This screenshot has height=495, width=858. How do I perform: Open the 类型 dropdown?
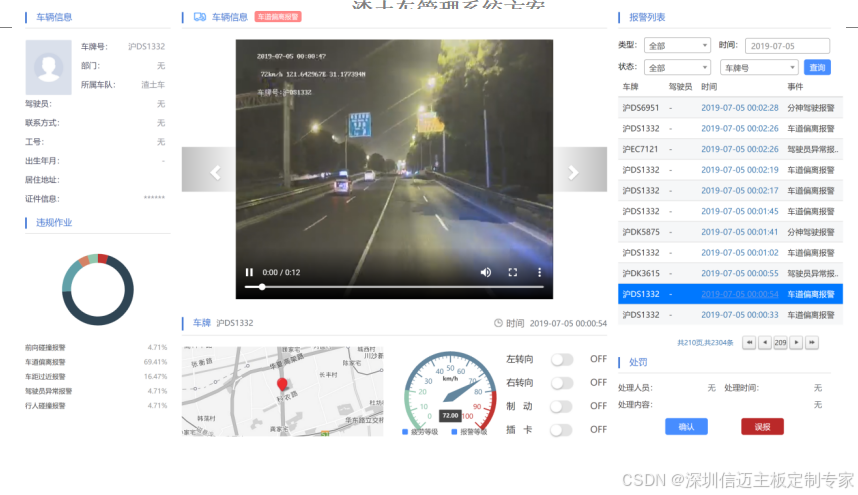tap(677, 46)
